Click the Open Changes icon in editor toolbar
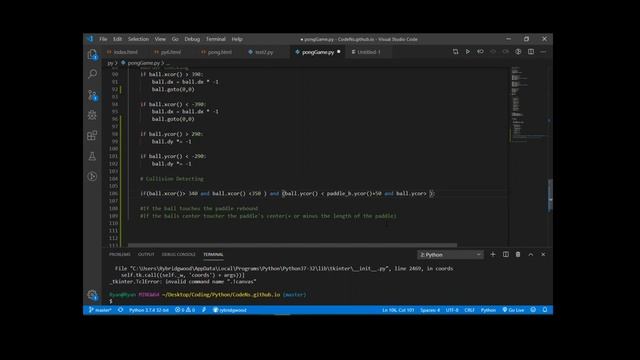640x360 pixels. point(455,52)
